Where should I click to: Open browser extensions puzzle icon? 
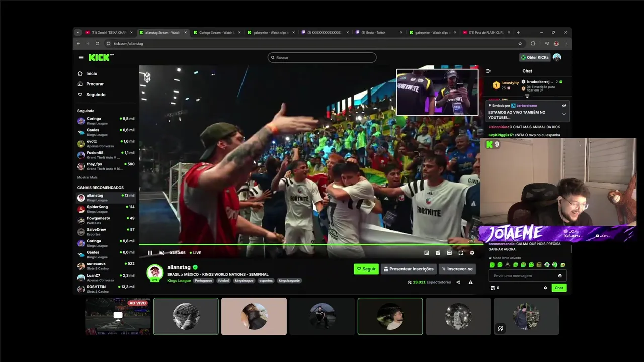pyautogui.click(x=533, y=43)
